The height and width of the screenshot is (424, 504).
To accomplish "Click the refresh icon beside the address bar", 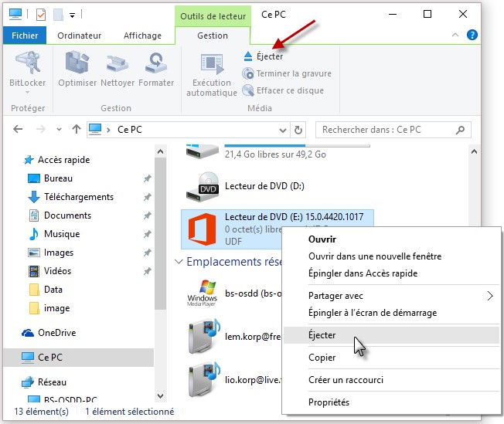I will (x=298, y=130).
